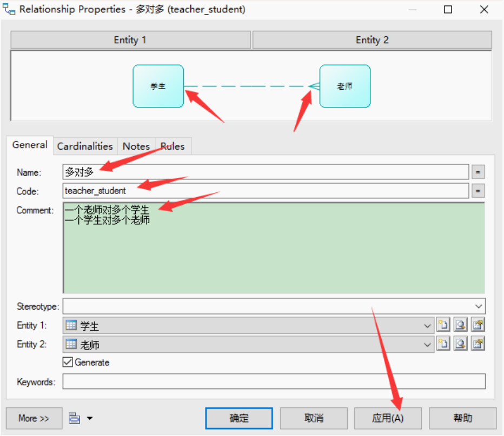
Task: Switch to the General tab
Action: (x=30, y=145)
